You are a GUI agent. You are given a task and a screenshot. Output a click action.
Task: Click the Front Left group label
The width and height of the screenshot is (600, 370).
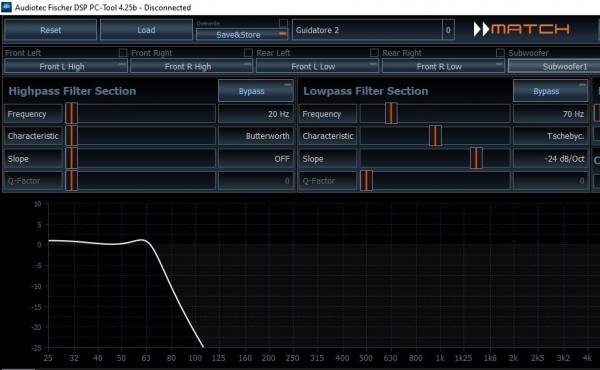[23, 53]
